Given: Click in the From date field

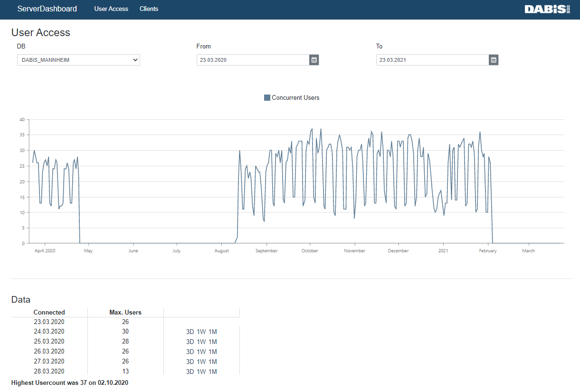Looking at the screenshot, I should click(253, 60).
